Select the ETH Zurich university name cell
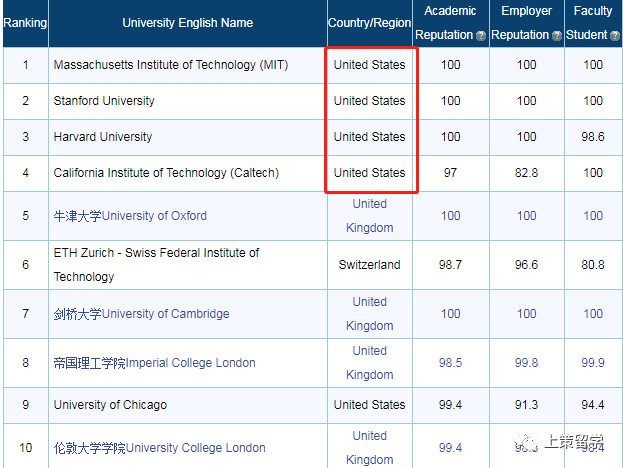The height and width of the screenshot is (468, 623). click(188, 265)
